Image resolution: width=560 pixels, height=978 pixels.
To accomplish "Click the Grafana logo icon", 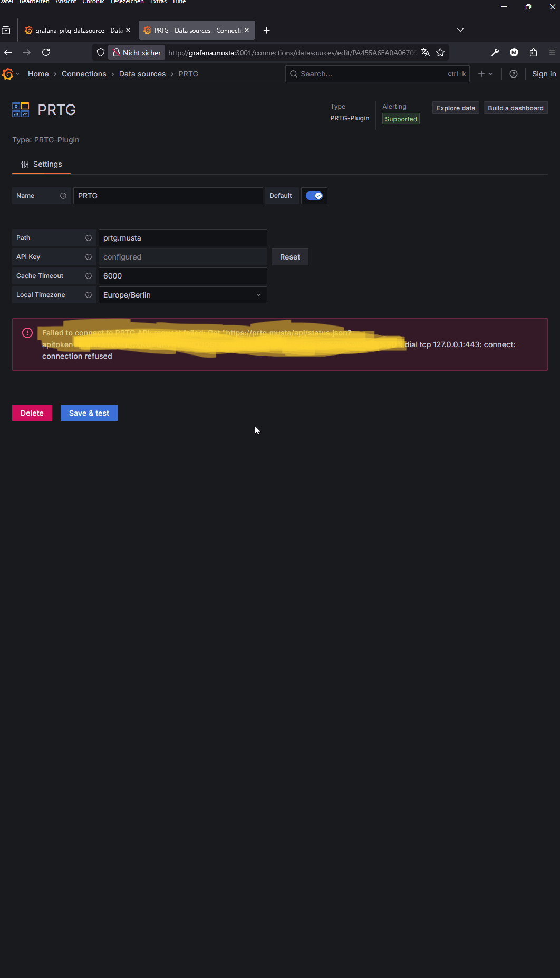I will [7, 74].
